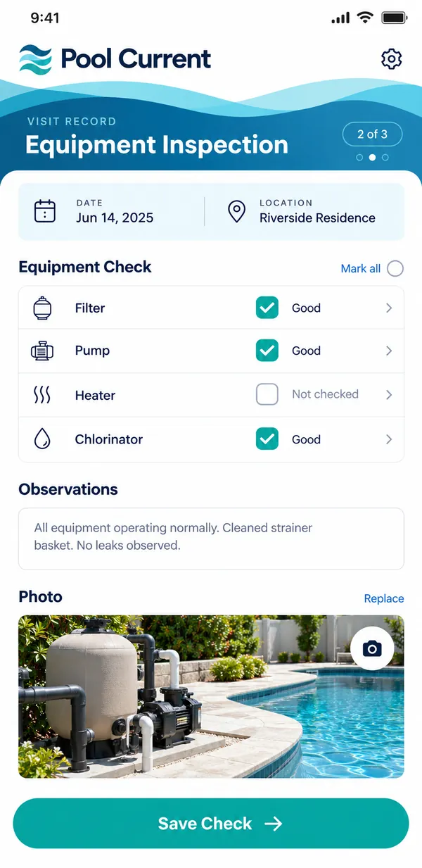Viewport: 422px width, 868px height.
Task: Click the calendar icon beside the date
Action: pyautogui.click(x=45, y=211)
